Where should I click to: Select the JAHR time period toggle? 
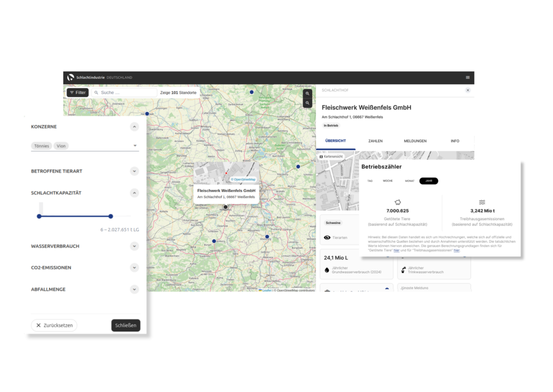pyautogui.click(x=429, y=181)
